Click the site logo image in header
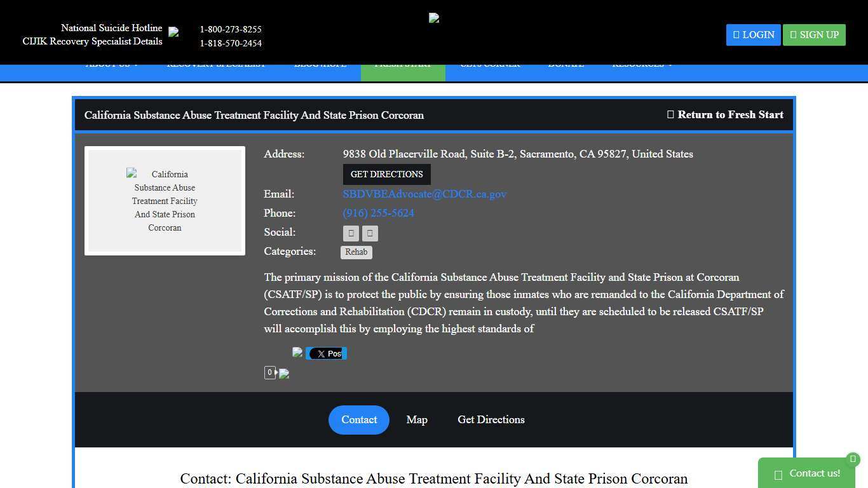The image size is (868, 488). [x=434, y=18]
